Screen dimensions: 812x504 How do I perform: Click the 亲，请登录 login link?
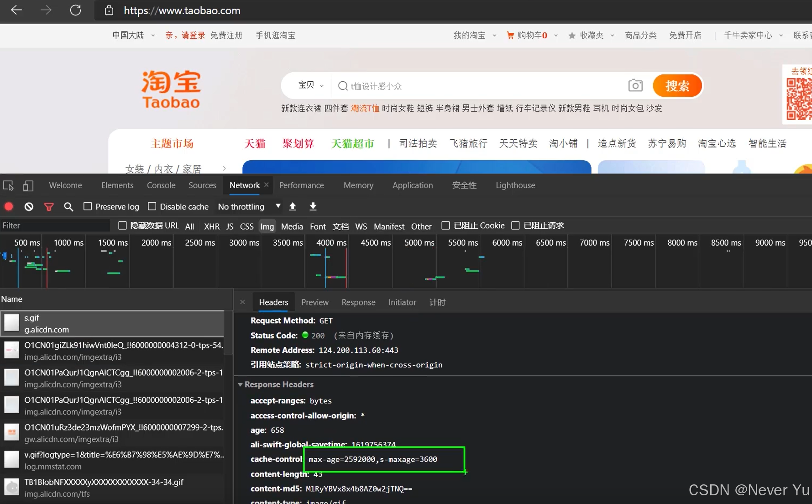click(185, 35)
